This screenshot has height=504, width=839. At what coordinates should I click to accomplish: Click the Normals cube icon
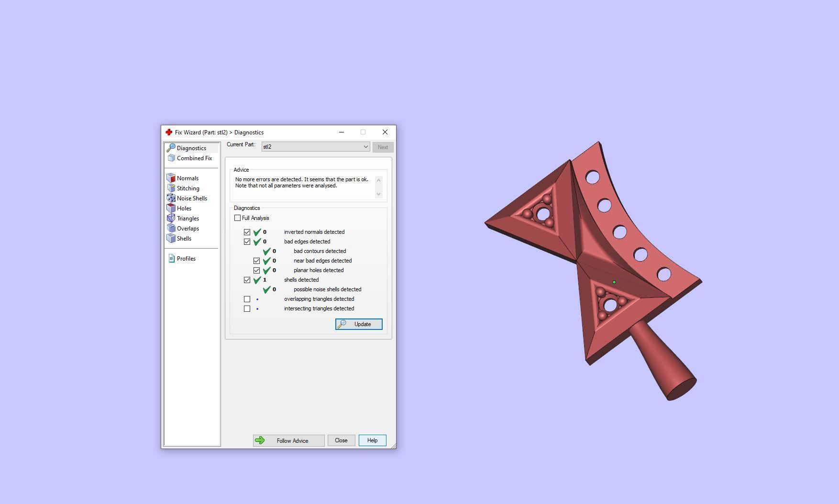tap(171, 178)
